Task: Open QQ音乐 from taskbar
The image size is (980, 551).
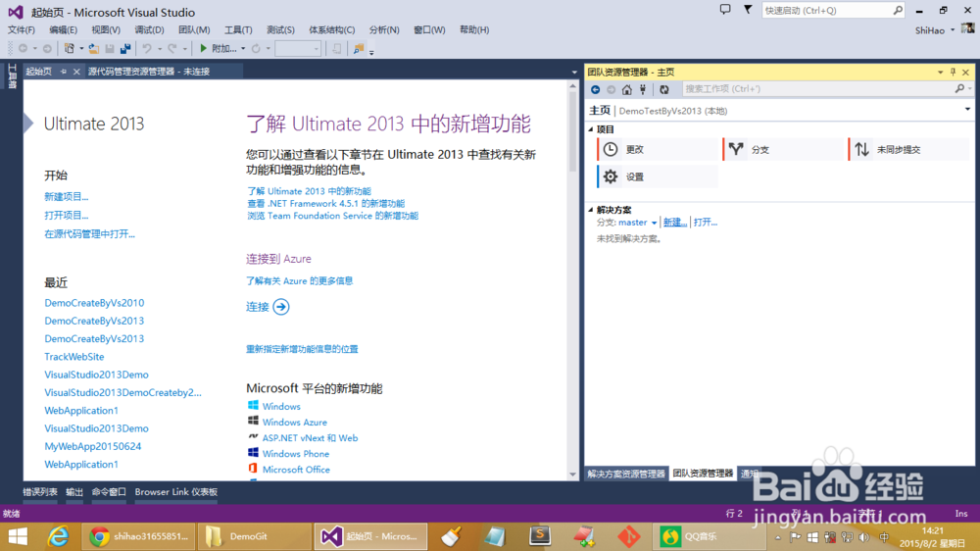Action: point(709,536)
